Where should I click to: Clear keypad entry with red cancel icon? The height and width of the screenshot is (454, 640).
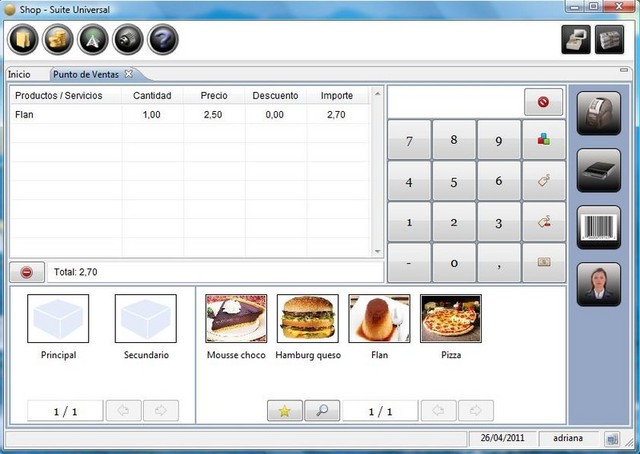click(543, 102)
